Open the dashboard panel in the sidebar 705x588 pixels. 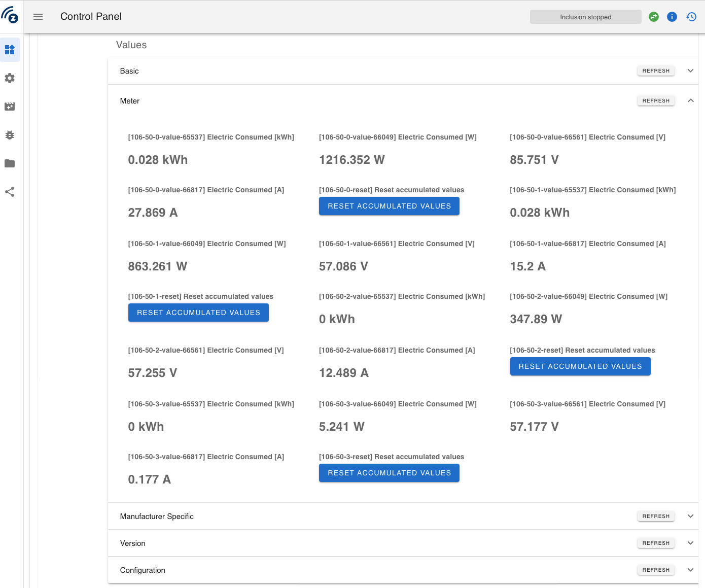coord(10,50)
